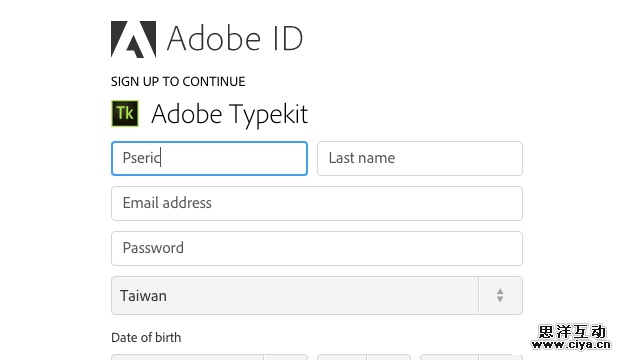The image size is (640, 360).
Task: Click the Last name input field
Action: click(x=420, y=158)
